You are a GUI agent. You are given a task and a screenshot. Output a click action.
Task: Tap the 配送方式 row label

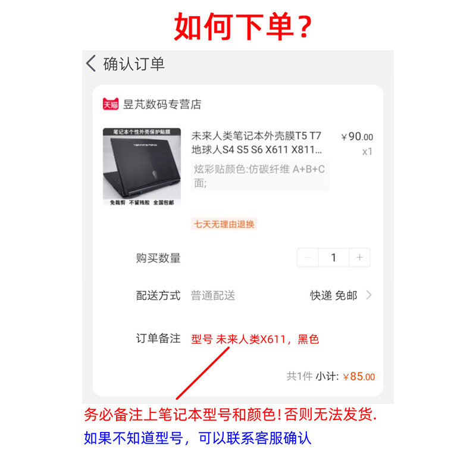point(158,295)
